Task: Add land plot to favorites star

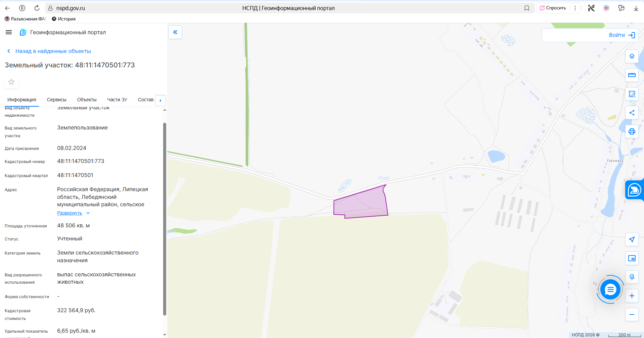Action: (x=11, y=82)
